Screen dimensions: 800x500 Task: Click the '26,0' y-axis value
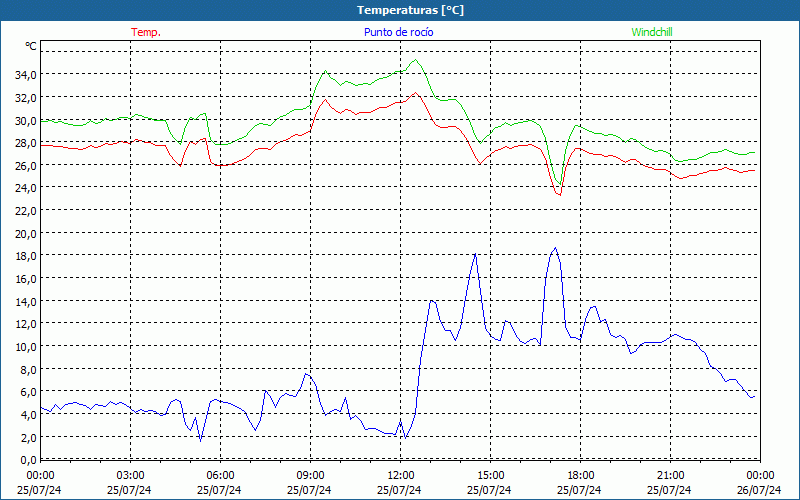(26, 166)
